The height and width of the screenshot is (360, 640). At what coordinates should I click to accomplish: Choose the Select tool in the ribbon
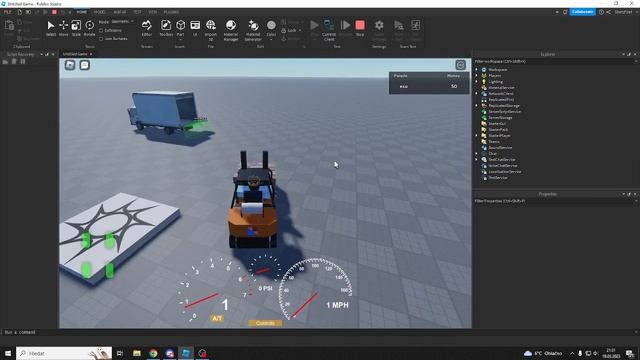click(51, 28)
